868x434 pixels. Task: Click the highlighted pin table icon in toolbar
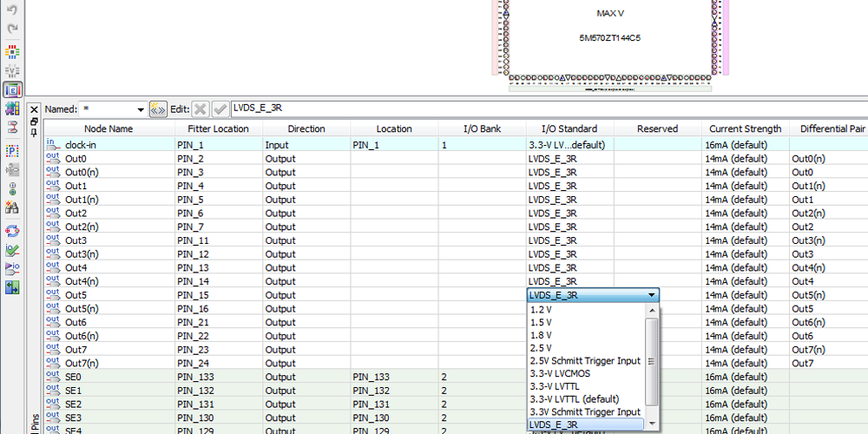12,89
